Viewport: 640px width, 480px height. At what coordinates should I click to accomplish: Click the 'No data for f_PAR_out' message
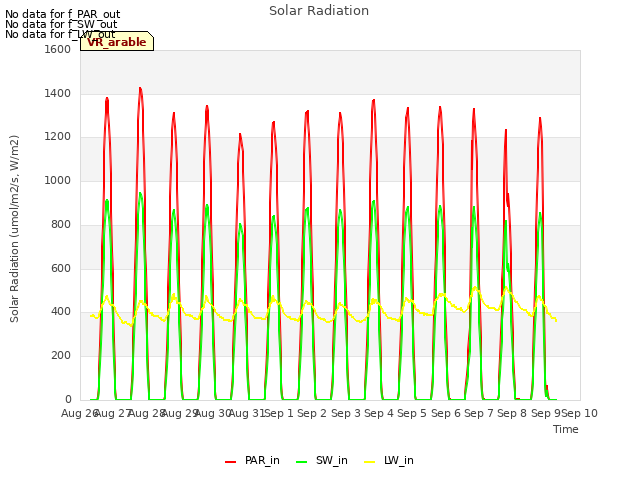point(62,15)
